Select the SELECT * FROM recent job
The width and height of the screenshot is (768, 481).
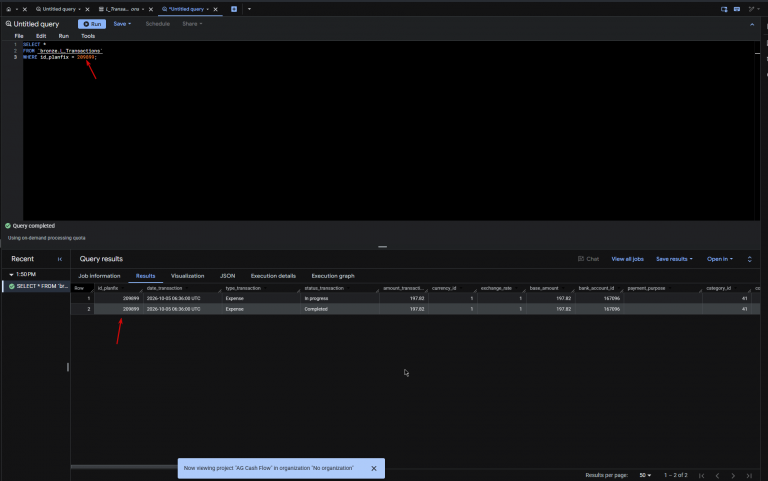coord(37,286)
